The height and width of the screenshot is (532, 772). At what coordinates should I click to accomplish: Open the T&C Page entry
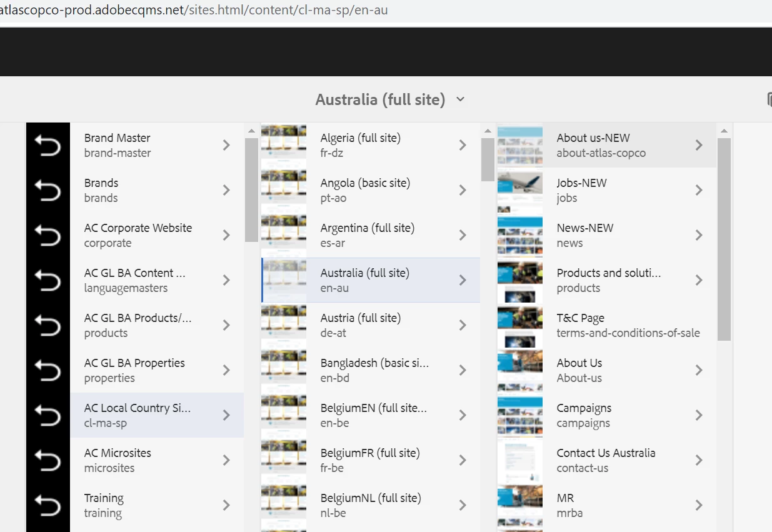coord(607,325)
